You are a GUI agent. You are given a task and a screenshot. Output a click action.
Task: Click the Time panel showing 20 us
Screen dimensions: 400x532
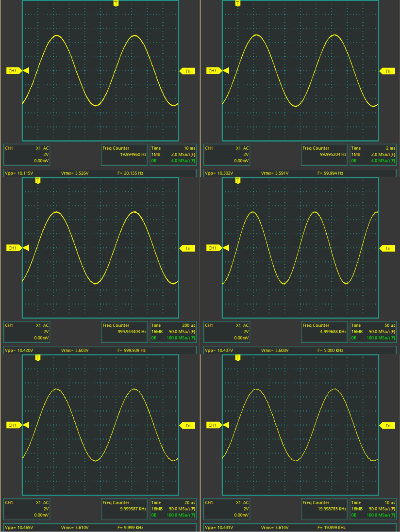[x=173, y=509]
